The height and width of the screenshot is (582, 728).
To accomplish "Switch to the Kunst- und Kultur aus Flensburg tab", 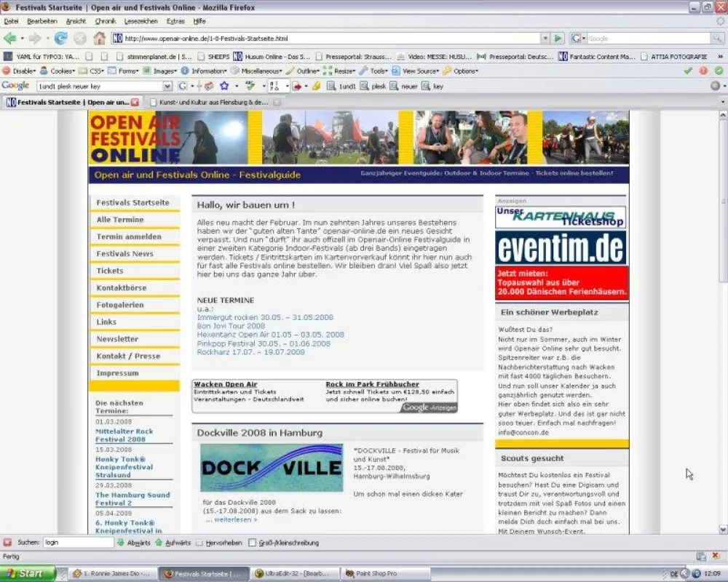I will 213,102.
